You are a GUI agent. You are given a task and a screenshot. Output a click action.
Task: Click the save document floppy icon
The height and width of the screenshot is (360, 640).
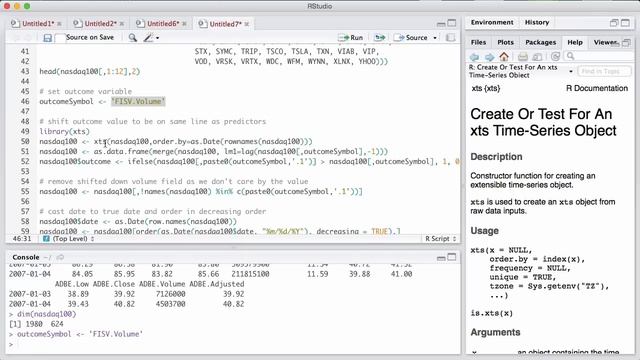click(x=47, y=38)
